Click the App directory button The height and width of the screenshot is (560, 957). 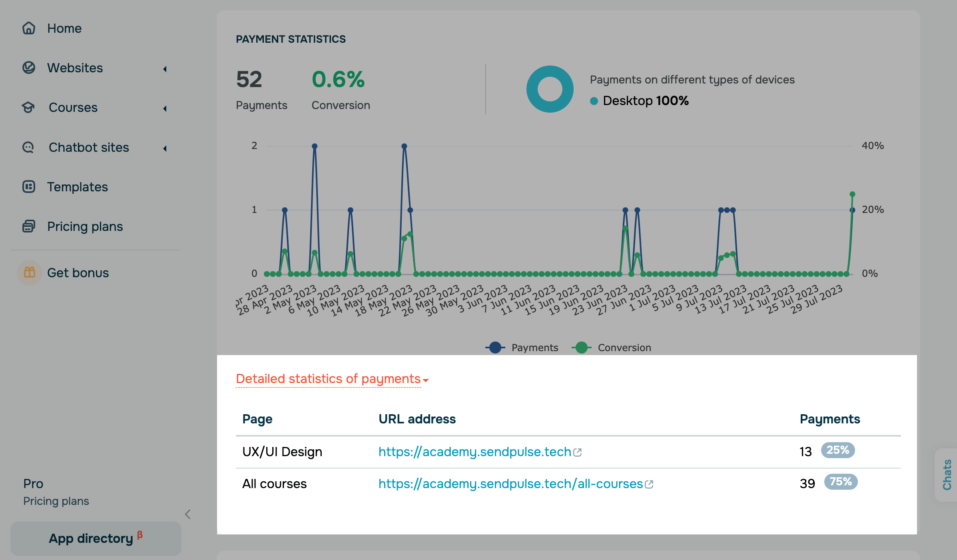point(96,538)
